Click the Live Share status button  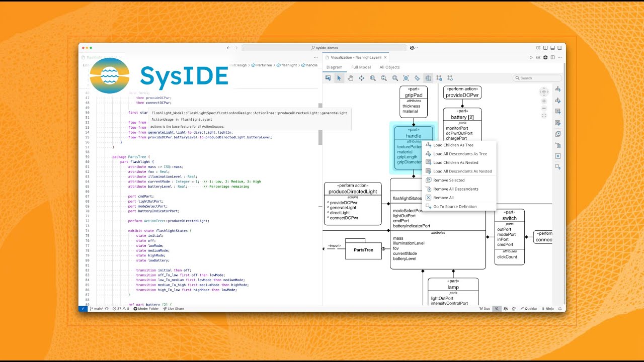pos(174,309)
